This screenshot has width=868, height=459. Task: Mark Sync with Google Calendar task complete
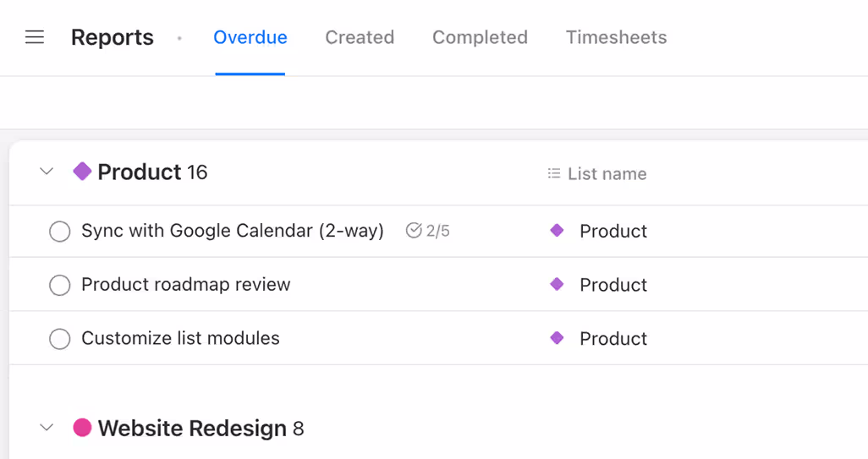[59, 231]
